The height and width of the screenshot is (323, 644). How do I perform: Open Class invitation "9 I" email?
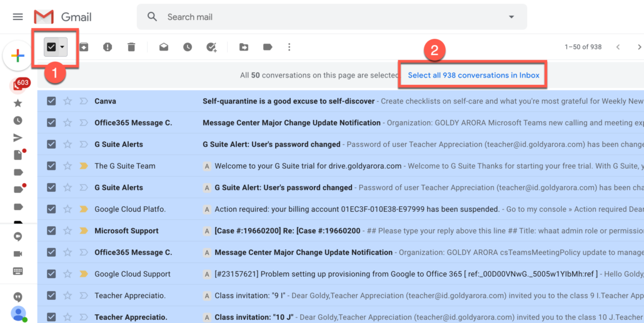341,296
